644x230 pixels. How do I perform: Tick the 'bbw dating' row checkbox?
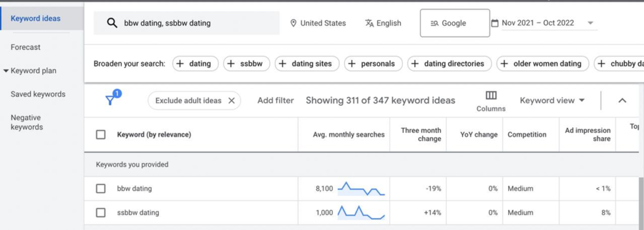tap(101, 188)
